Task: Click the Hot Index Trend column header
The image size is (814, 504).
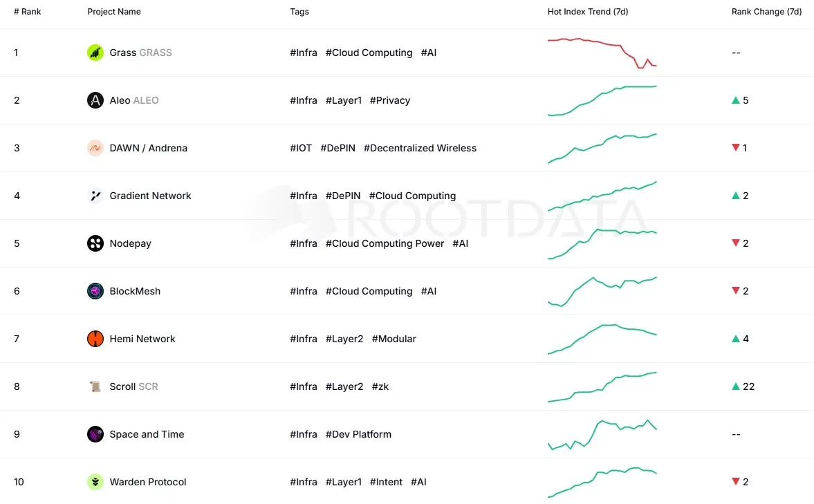Action: [x=587, y=11]
